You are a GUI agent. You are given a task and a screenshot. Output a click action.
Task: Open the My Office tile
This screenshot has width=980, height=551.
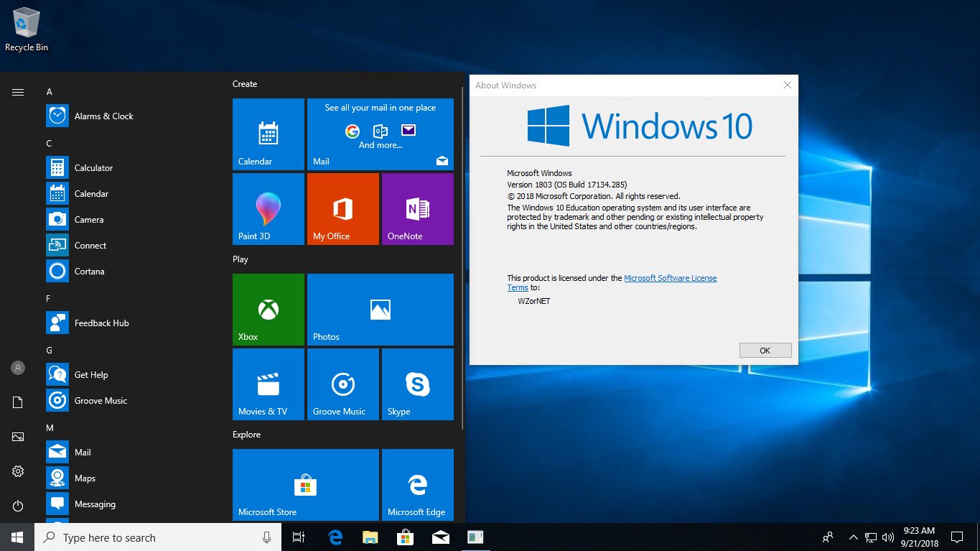tap(343, 209)
